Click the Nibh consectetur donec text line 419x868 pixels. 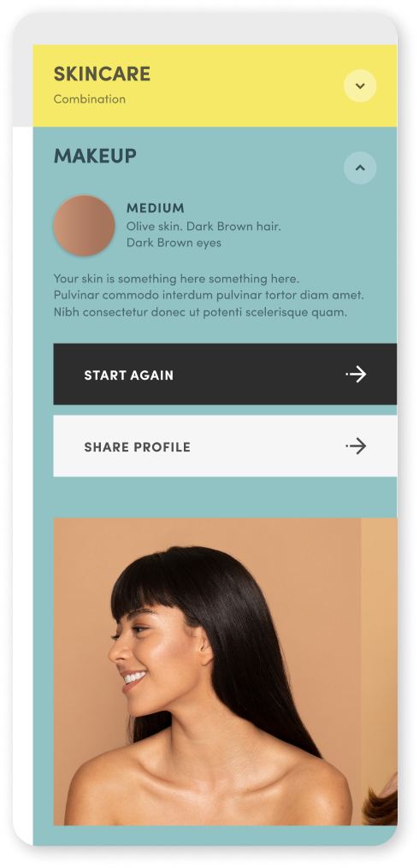(200, 311)
